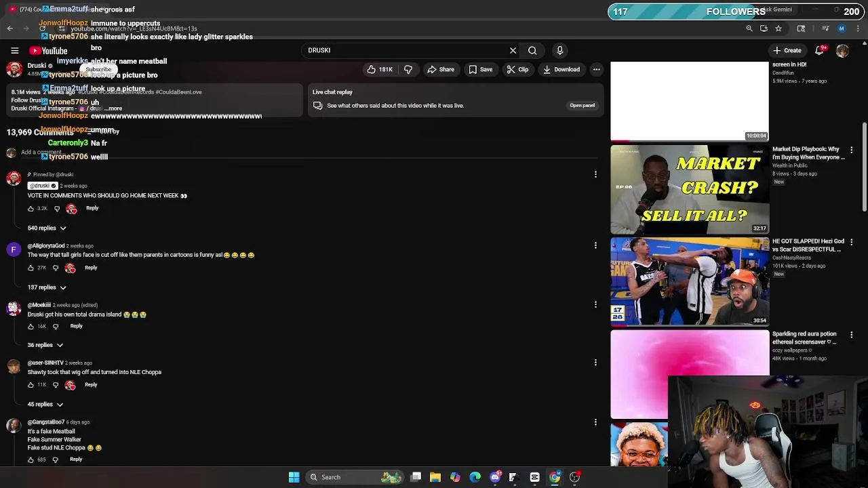
Task: Run search with the magnifier button
Action: (532, 50)
